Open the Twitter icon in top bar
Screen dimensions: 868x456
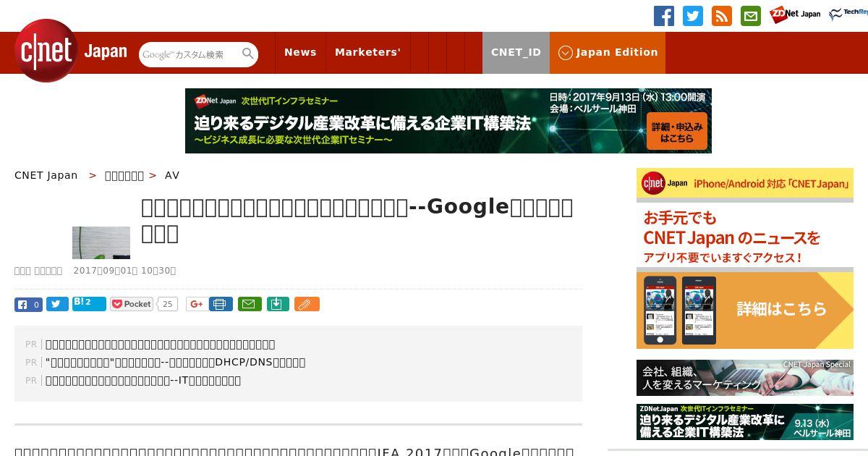click(693, 16)
